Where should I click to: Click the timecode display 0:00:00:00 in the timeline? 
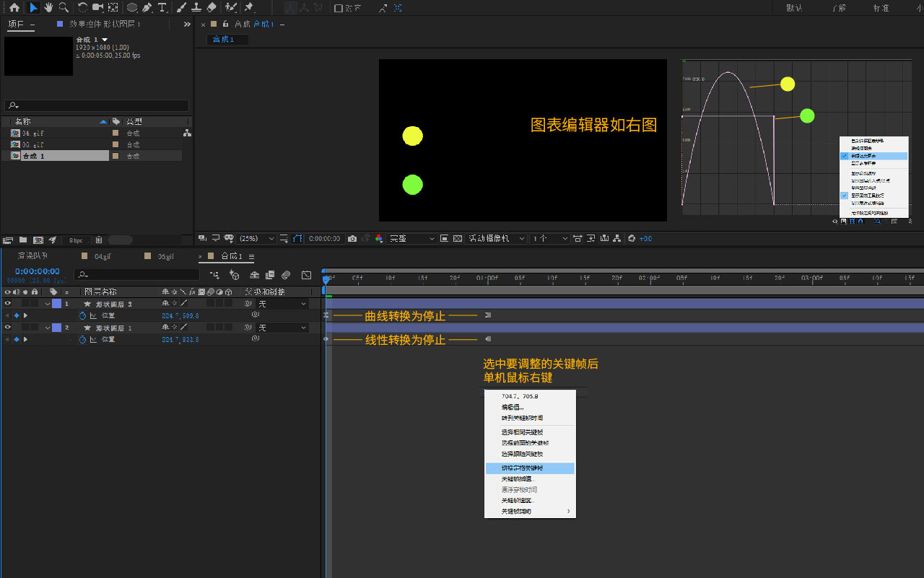tap(37, 271)
